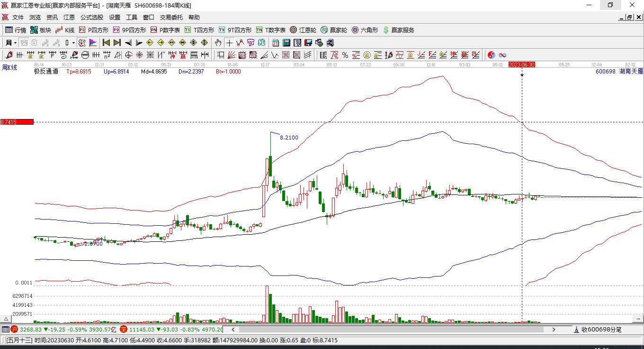Open the 板块 sector view
This screenshot has width=644, height=349.
[x=41, y=30]
